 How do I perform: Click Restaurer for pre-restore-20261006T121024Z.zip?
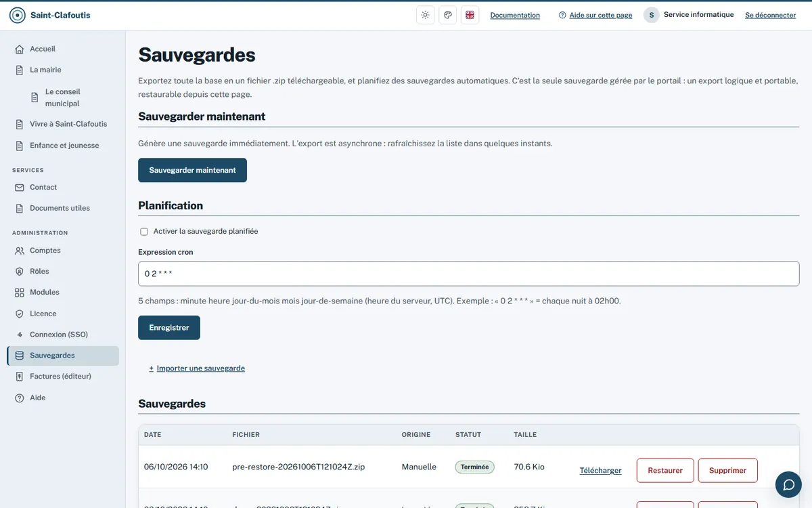point(665,470)
